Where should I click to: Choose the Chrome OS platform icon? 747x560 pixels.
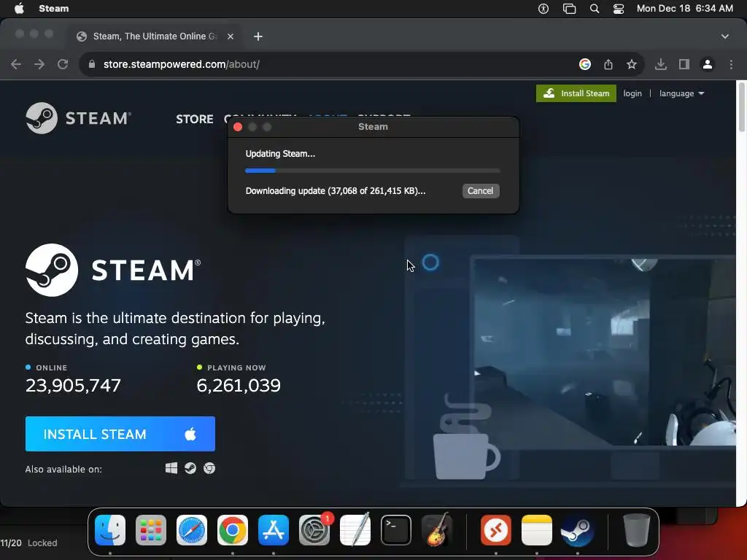point(209,469)
